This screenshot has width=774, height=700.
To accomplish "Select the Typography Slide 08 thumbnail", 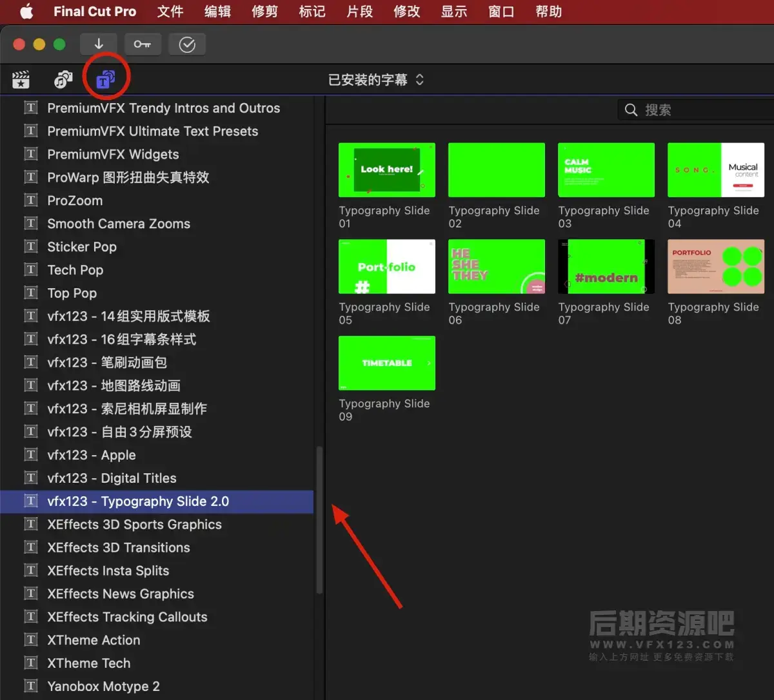I will click(x=716, y=267).
